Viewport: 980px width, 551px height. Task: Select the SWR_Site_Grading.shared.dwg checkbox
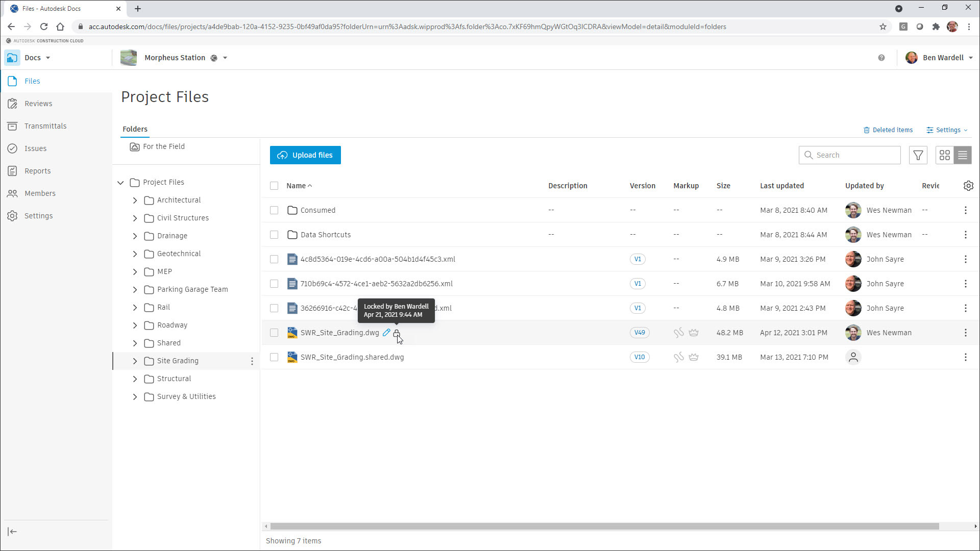point(274,357)
